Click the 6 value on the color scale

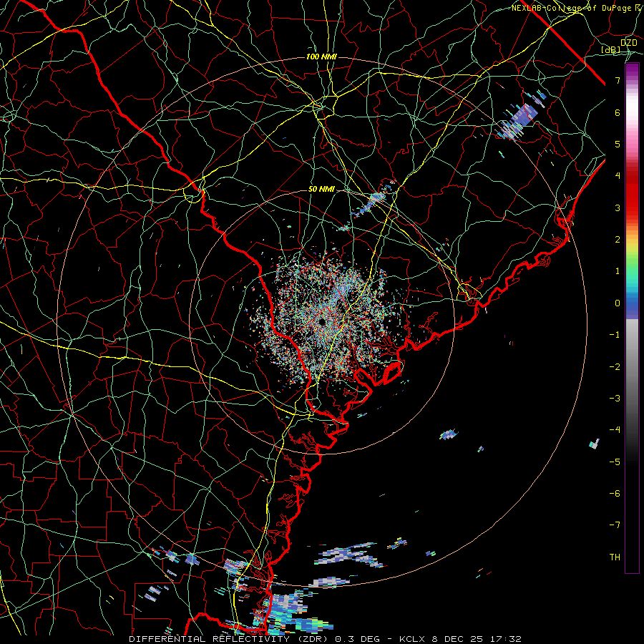(x=618, y=112)
